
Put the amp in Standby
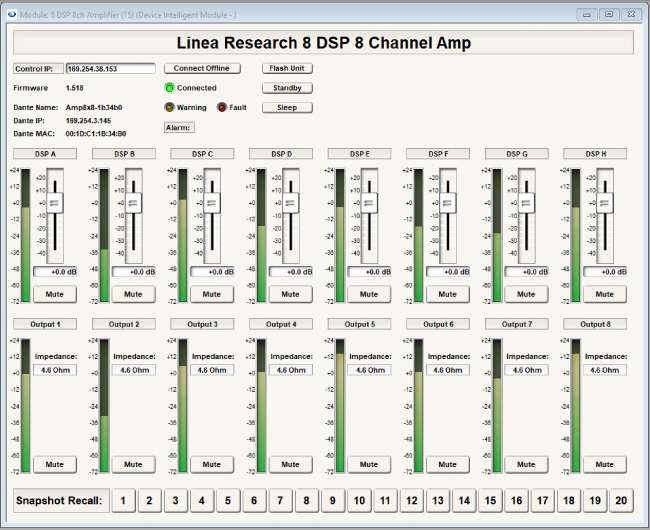[287, 88]
